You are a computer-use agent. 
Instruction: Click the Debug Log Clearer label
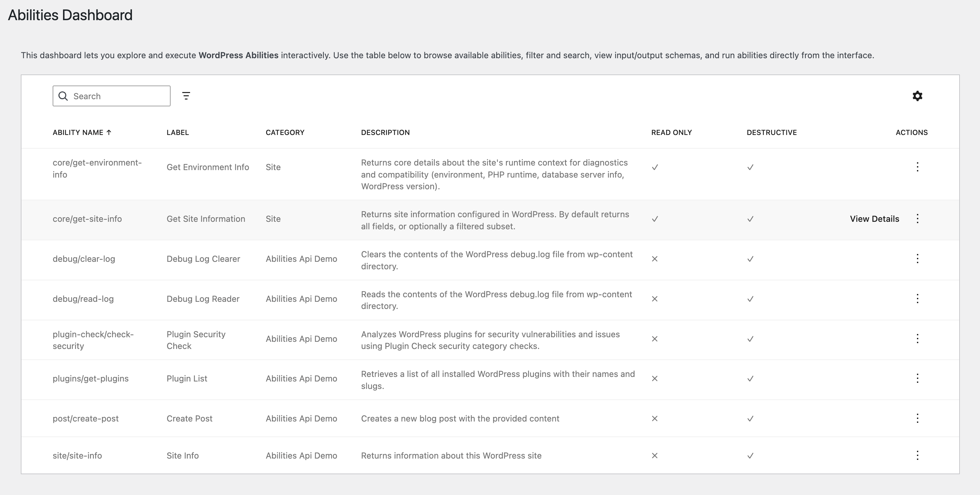coord(203,259)
